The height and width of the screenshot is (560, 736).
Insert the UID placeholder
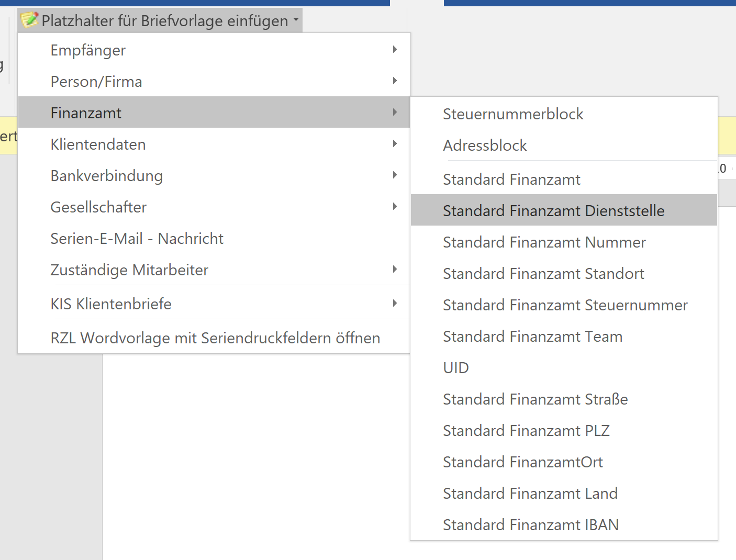click(x=456, y=368)
